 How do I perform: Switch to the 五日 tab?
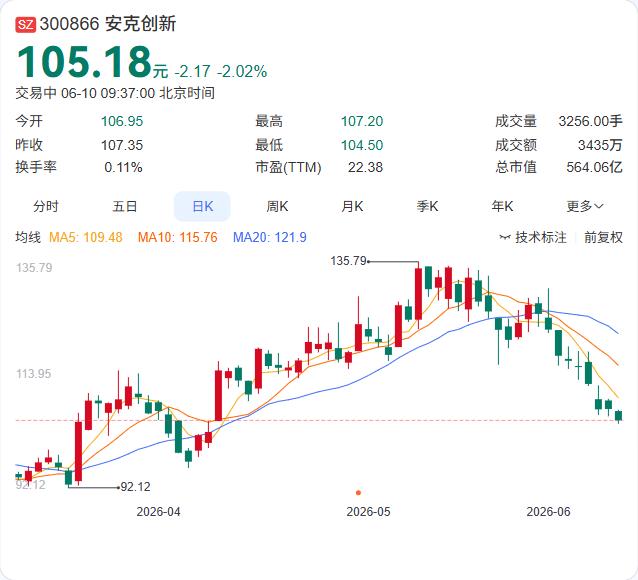click(x=125, y=206)
